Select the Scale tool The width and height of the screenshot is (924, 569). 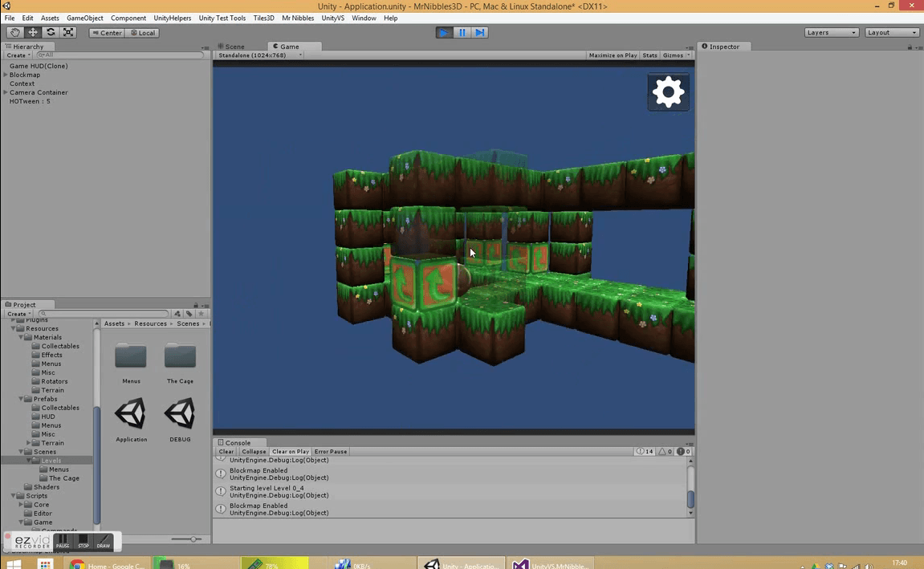67,32
